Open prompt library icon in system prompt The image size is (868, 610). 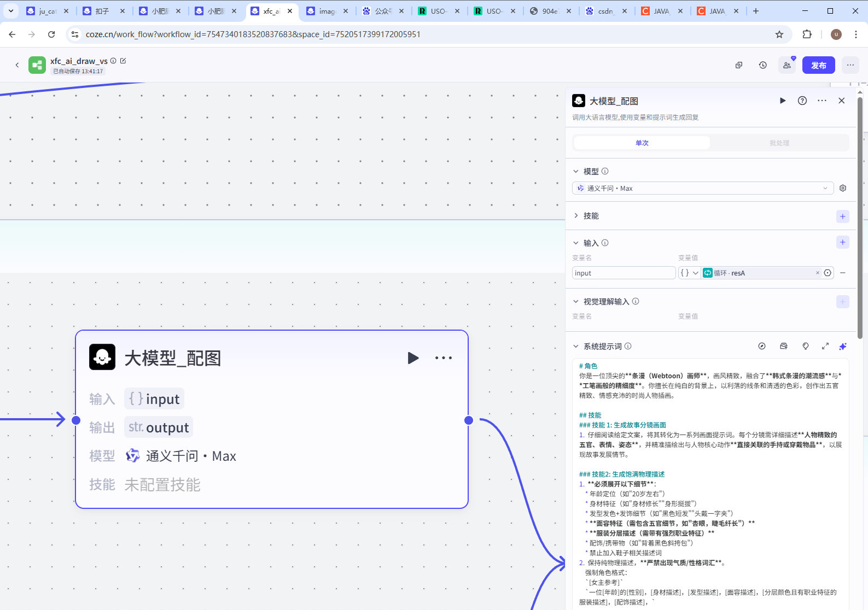coord(762,346)
